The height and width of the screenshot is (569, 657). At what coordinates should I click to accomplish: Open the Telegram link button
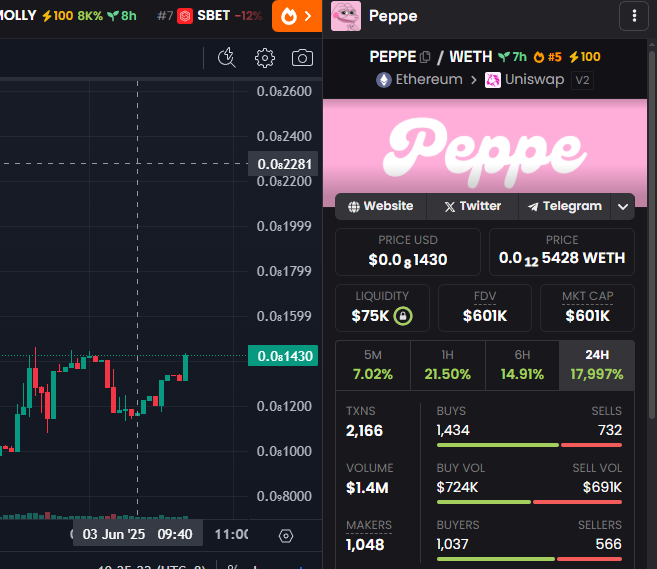(x=564, y=206)
